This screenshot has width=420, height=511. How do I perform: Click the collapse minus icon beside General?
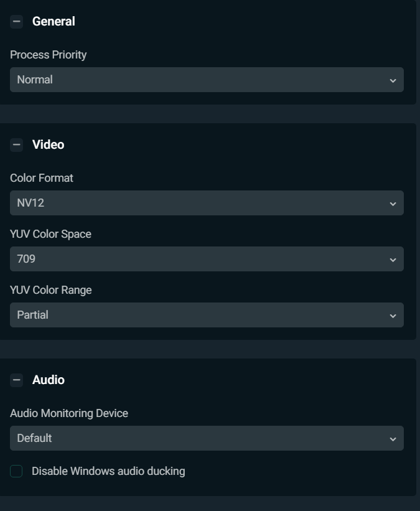point(16,21)
